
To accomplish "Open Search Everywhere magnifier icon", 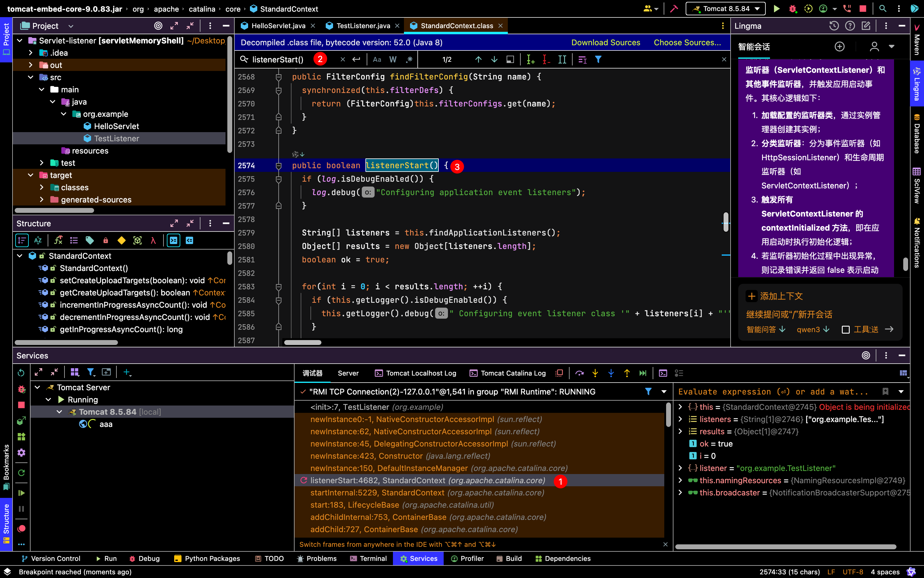I will (882, 9).
